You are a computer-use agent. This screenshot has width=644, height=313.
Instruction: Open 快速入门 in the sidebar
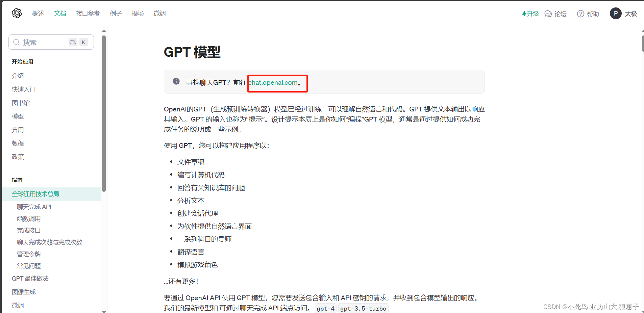point(24,89)
